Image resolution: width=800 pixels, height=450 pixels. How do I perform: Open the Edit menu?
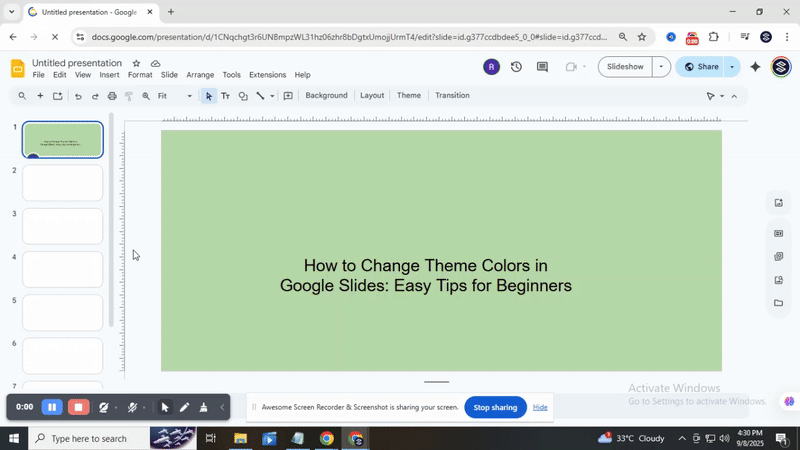point(60,74)
